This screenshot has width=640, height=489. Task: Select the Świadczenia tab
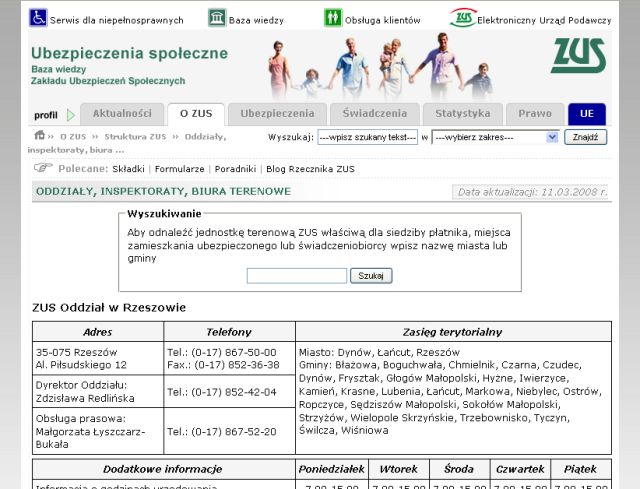[374, 114]
